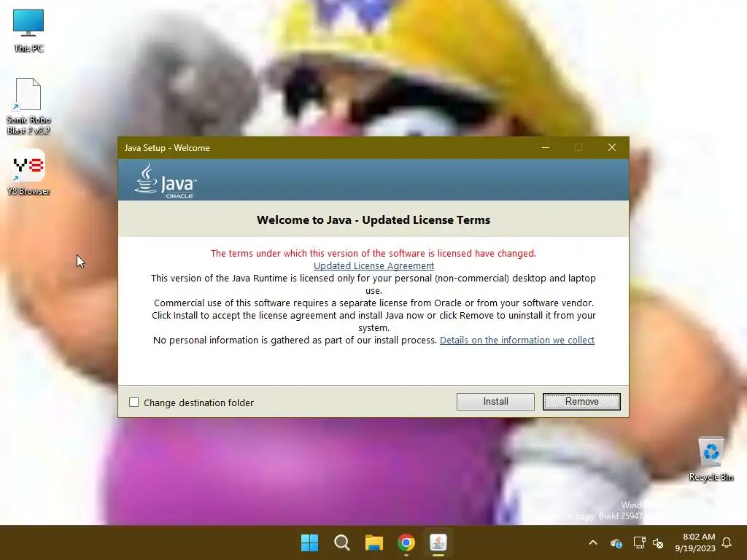Minimize the Java Setup window
747x560 pixels.
[x=546, y=147]
